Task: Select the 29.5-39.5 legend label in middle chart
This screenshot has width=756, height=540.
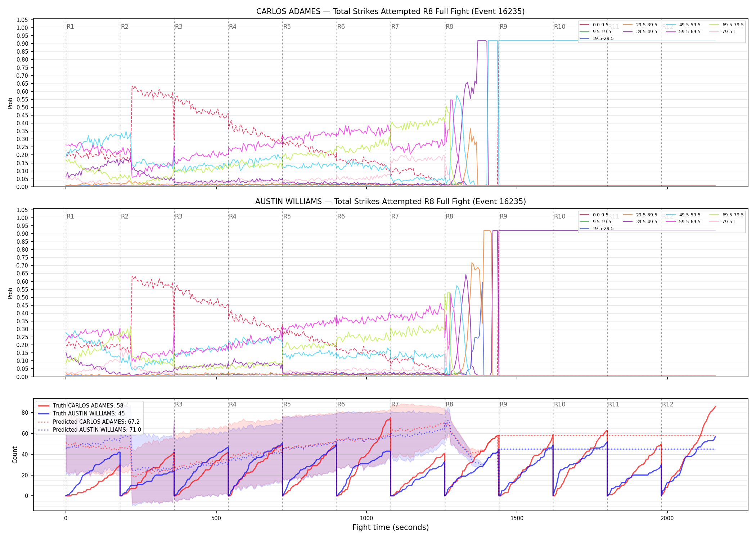Action: 647,215
